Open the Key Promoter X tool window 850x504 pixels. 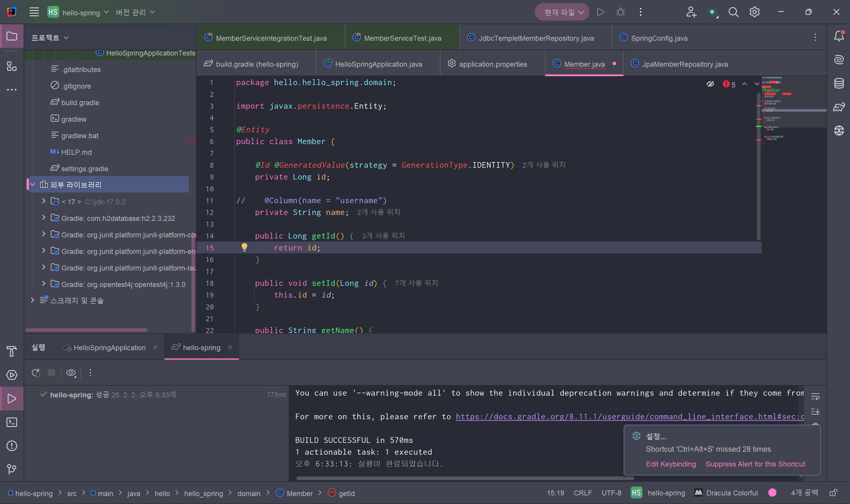[x=839, y=131]
